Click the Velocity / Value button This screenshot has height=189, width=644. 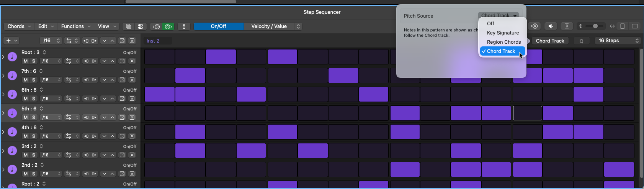(269, 26)
